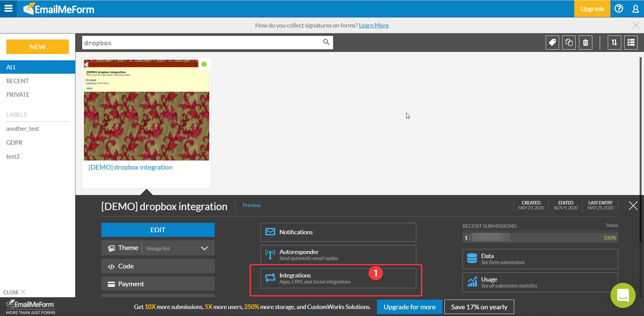Open the user account profile icon
644x316 pixels.
point(636,9)
